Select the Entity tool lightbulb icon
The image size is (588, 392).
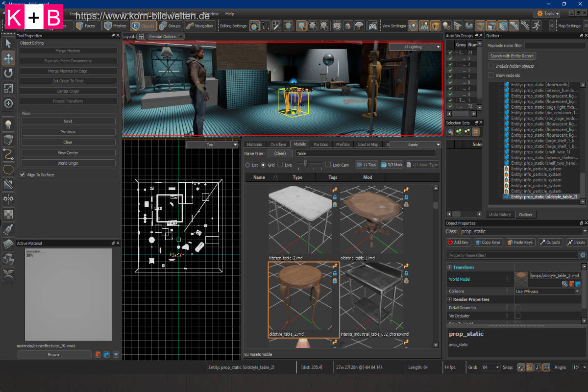(x=9, y=124)
